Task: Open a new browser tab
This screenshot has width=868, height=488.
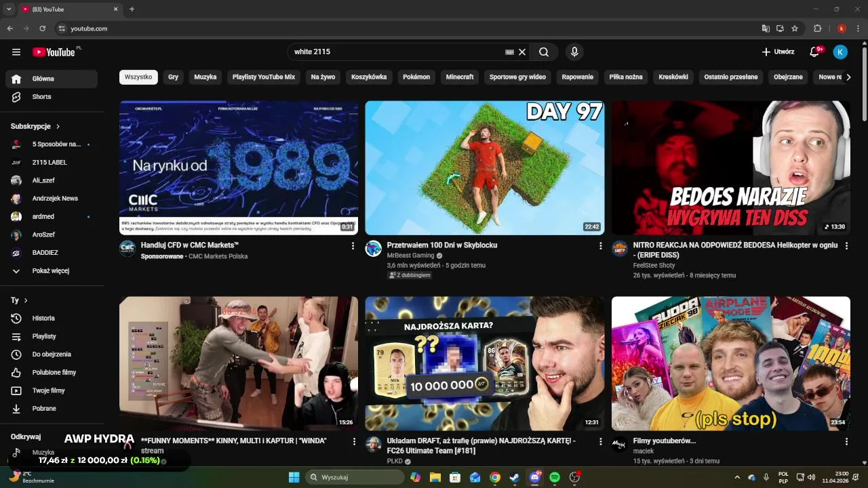Action: [x=132, y=9]
